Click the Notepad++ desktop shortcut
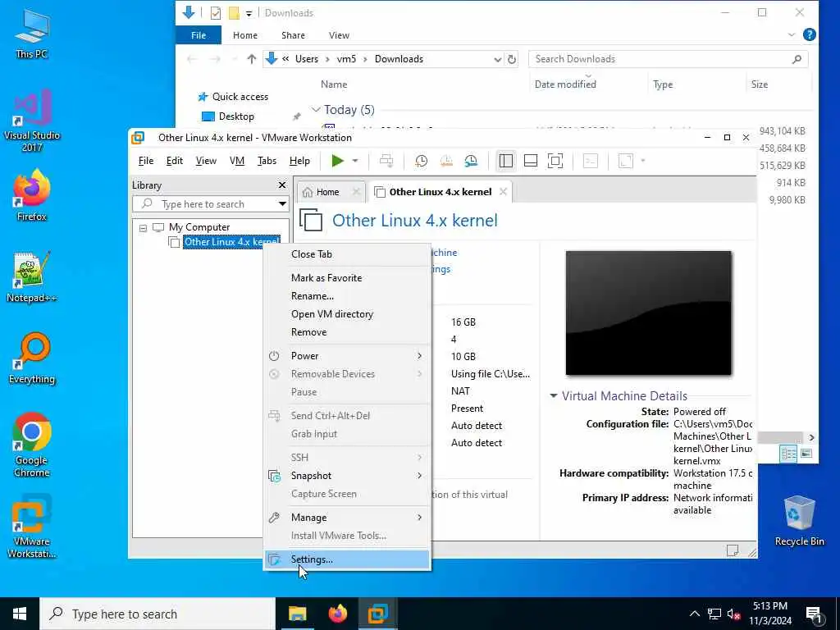 [x=32, y=277]
